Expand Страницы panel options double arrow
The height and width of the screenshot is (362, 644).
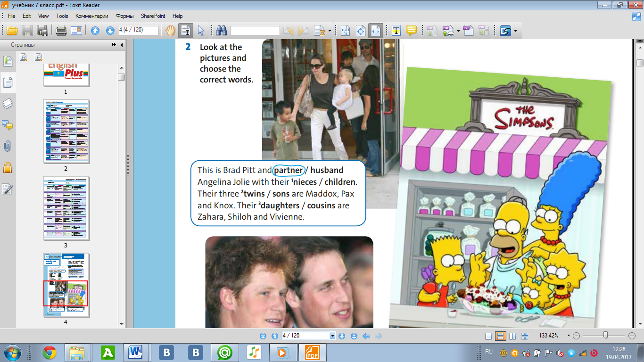114,45
